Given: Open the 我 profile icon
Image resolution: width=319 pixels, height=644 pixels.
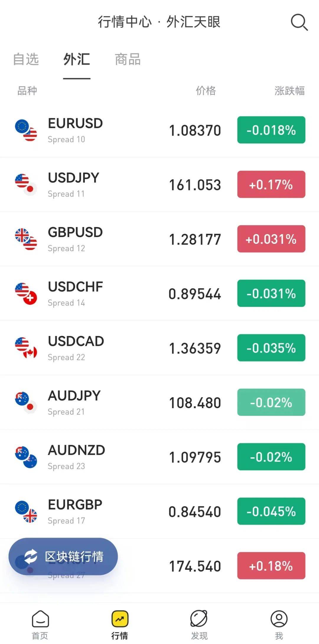Looking at the screenshot, I should click(279, 619).
